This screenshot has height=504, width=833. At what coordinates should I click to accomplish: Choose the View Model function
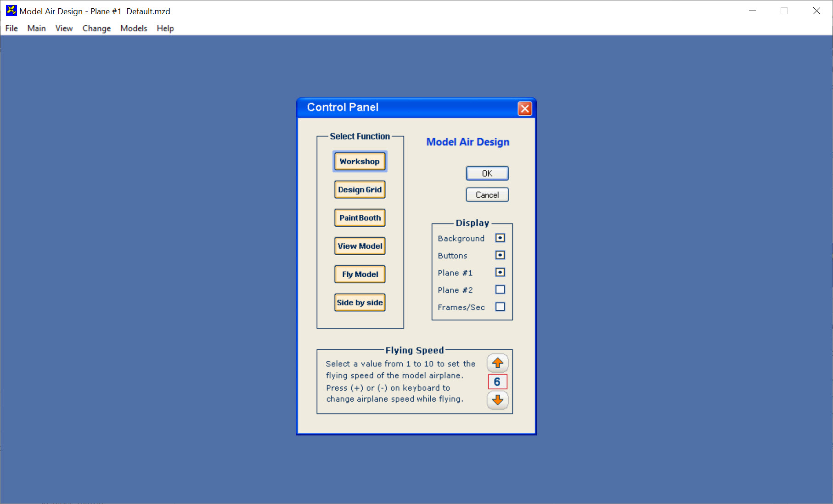click(x=360, y=246)
